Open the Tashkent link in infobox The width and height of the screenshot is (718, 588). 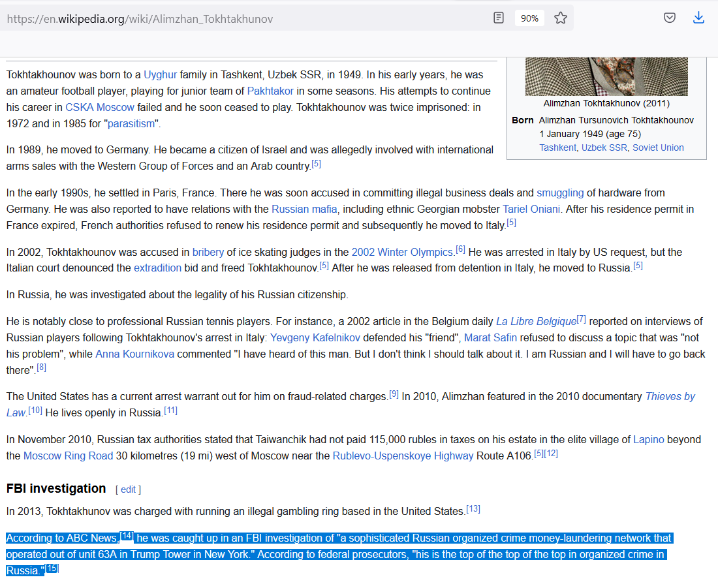pyautogui.click(x=557, y=147)
